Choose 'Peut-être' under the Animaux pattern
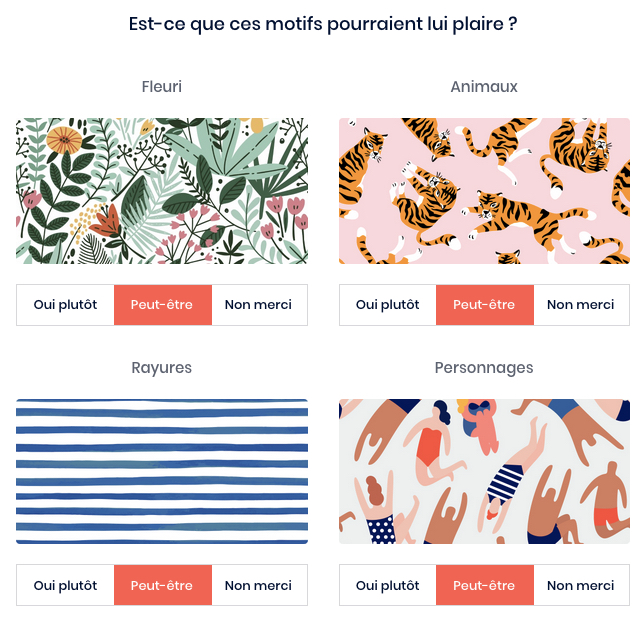The width and height of the screenshot is (641, 626). pyautogui.click(x=484, y=305)
